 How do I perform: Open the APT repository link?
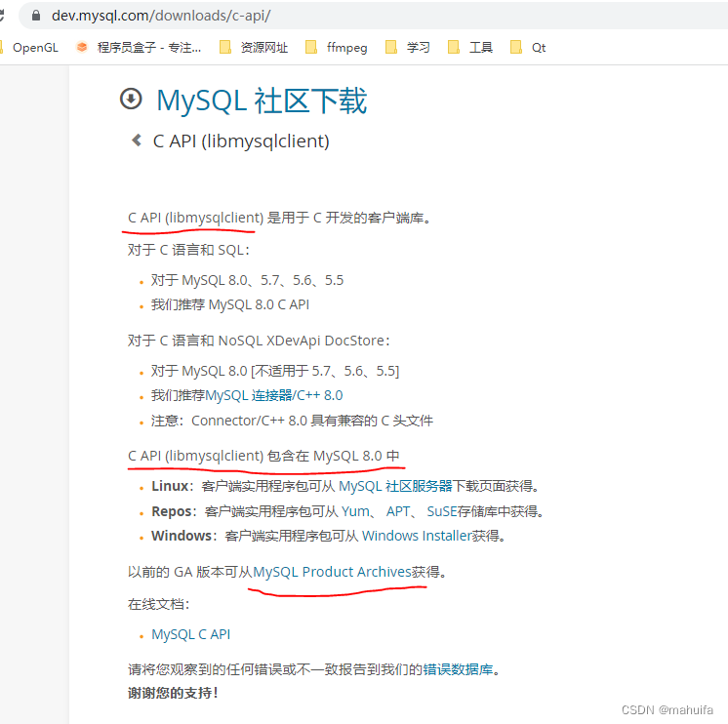click(x=398, y=511)
